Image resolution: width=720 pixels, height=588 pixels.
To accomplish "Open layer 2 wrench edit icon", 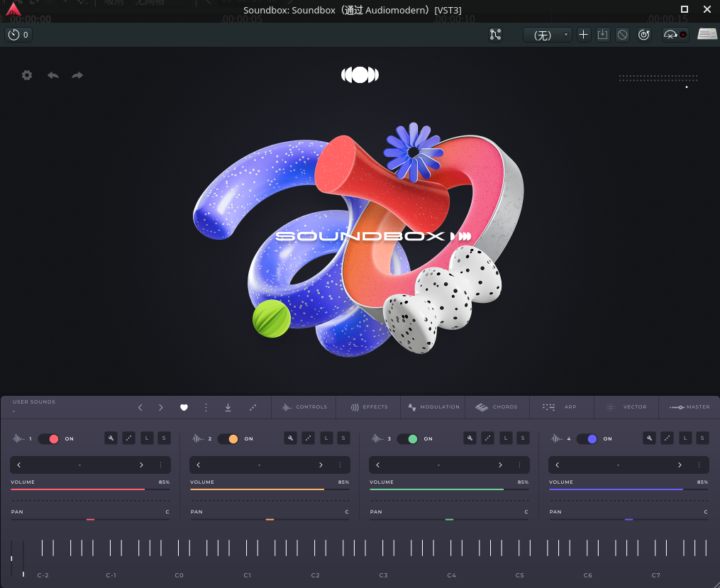I will tap(290, 438).
